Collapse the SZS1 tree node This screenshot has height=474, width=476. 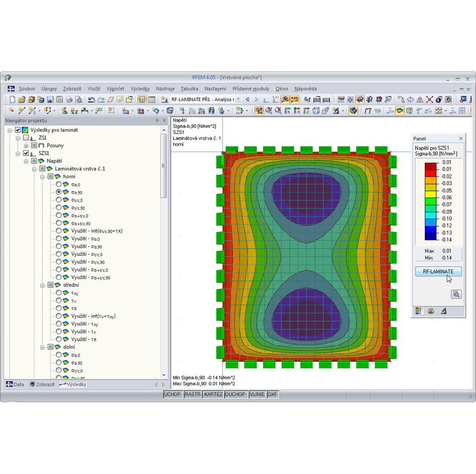coord(18,153)
